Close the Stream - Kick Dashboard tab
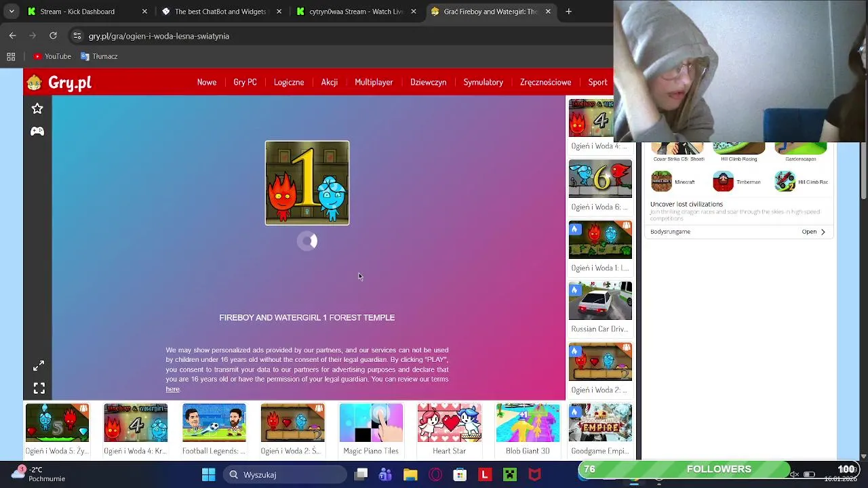This screenshot has width=868, height=488. point(144,12)
